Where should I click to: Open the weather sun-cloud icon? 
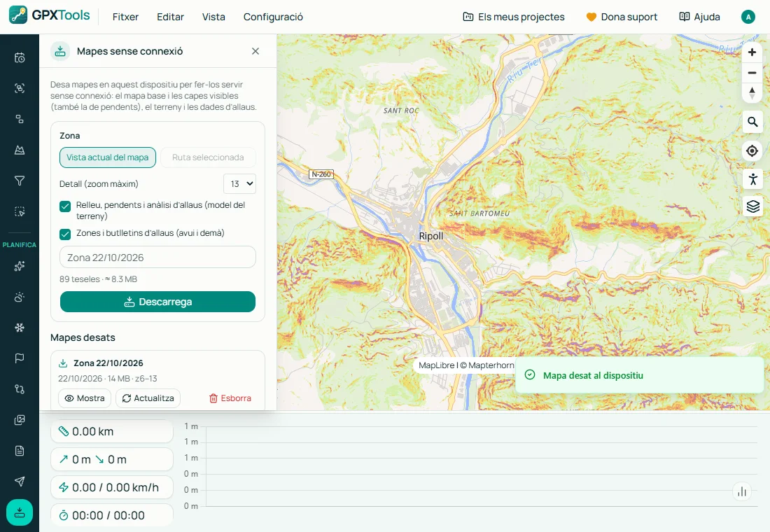pyautogui.click(x=20, y=297)
